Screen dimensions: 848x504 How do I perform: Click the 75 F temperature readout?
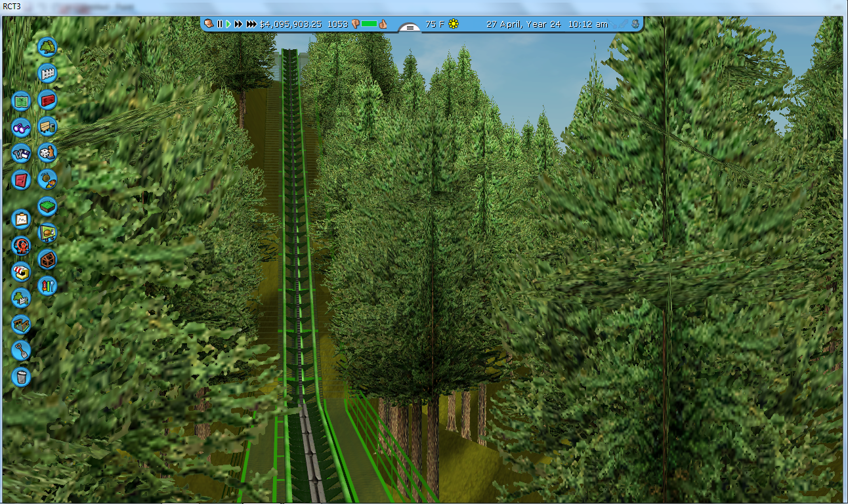click(435, 24)
